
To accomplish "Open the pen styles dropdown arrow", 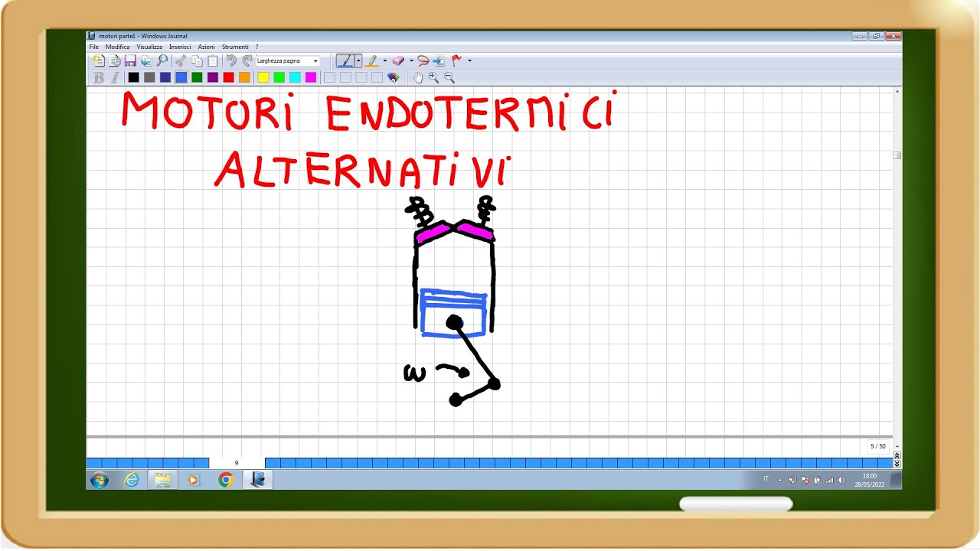I will (x=358, y=60).
